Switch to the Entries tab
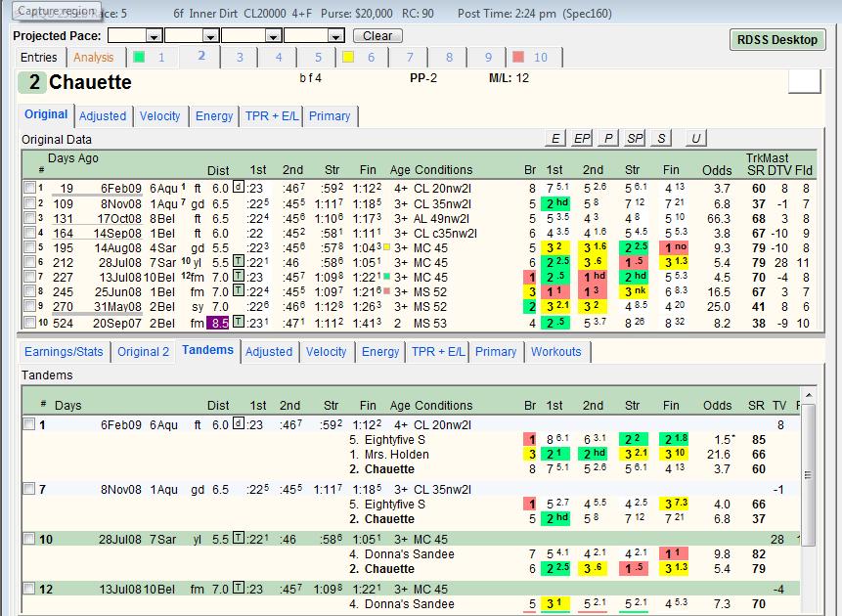The height and width of the screenshot is (616, 842). 39,58
